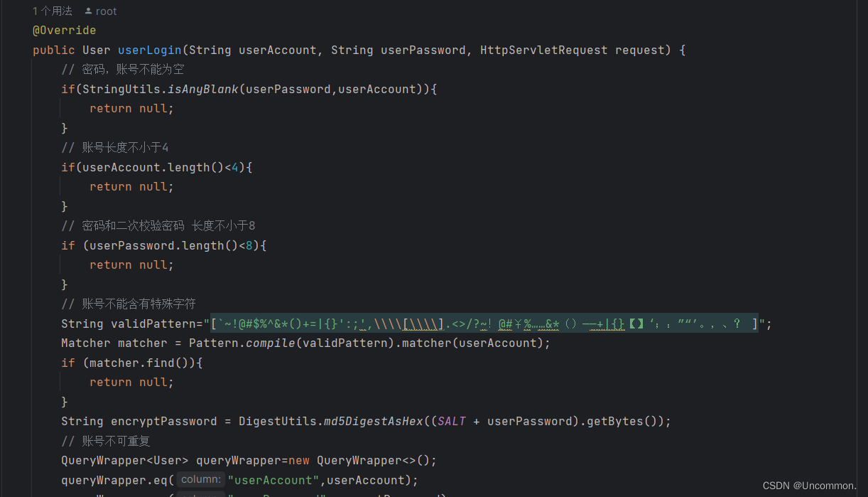The width and height of the screenshot is (868, 497).
Task: Click the person icon beside root
Action: 88,11
